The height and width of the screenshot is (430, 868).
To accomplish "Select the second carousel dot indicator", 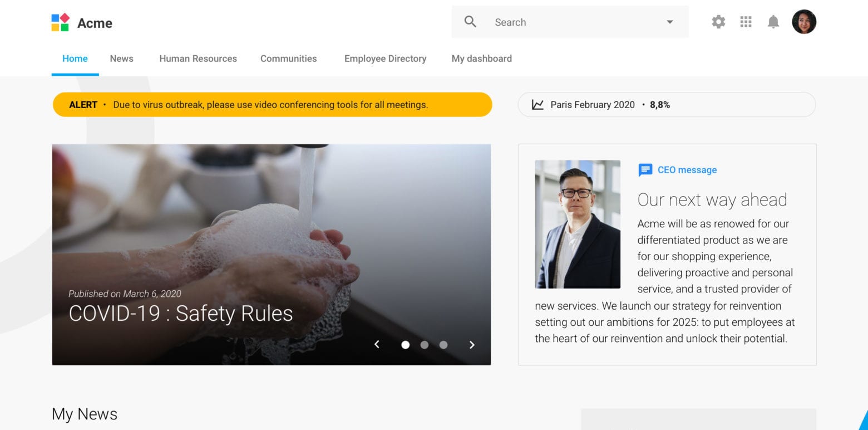I will point(425,345).
